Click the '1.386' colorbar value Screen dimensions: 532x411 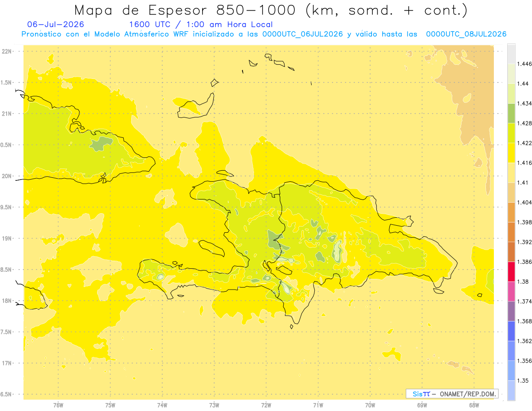pos(525,262)
